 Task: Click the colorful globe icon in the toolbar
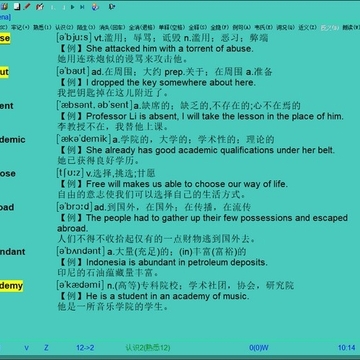95,6
